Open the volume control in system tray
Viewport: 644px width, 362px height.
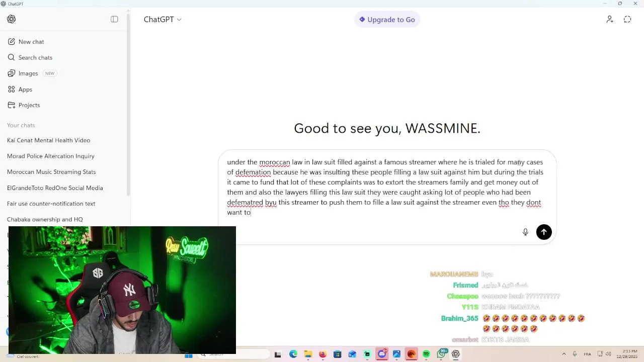click(608, 354)
